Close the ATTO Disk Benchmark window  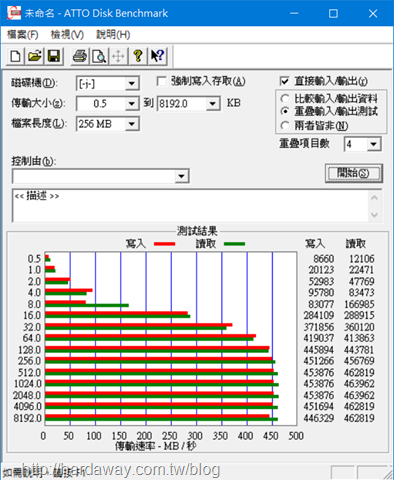[373, 13]
